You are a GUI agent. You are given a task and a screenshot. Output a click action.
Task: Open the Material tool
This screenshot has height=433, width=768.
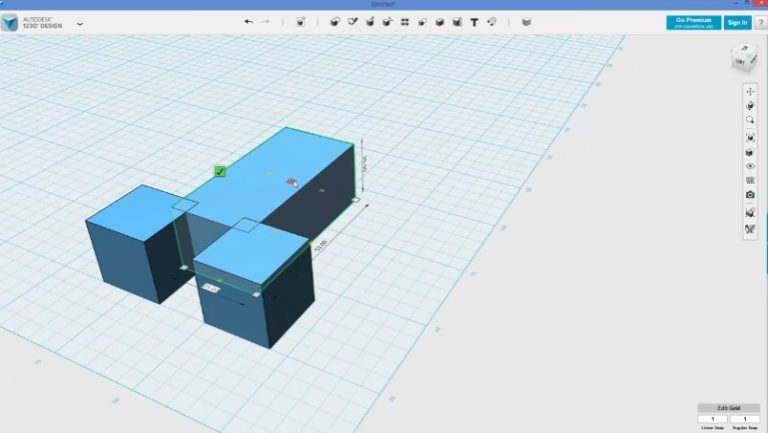tap(527, 22)
